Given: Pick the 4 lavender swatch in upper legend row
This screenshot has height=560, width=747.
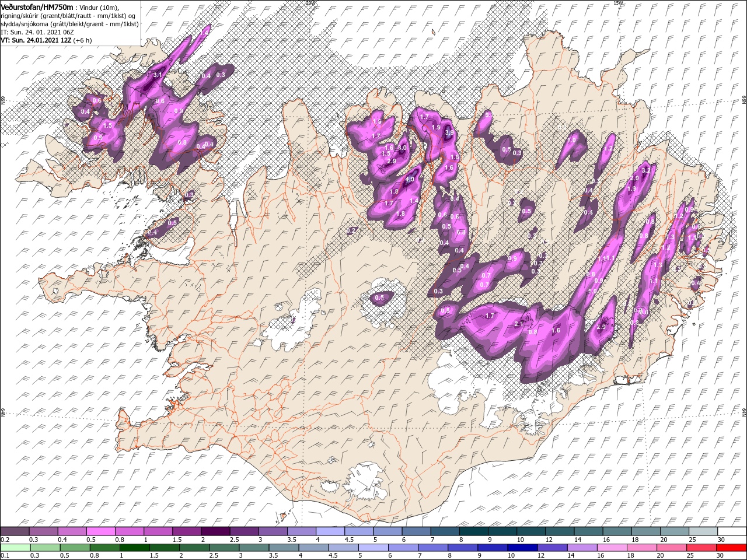Looking at the screenshot, I should click(330, 531).
